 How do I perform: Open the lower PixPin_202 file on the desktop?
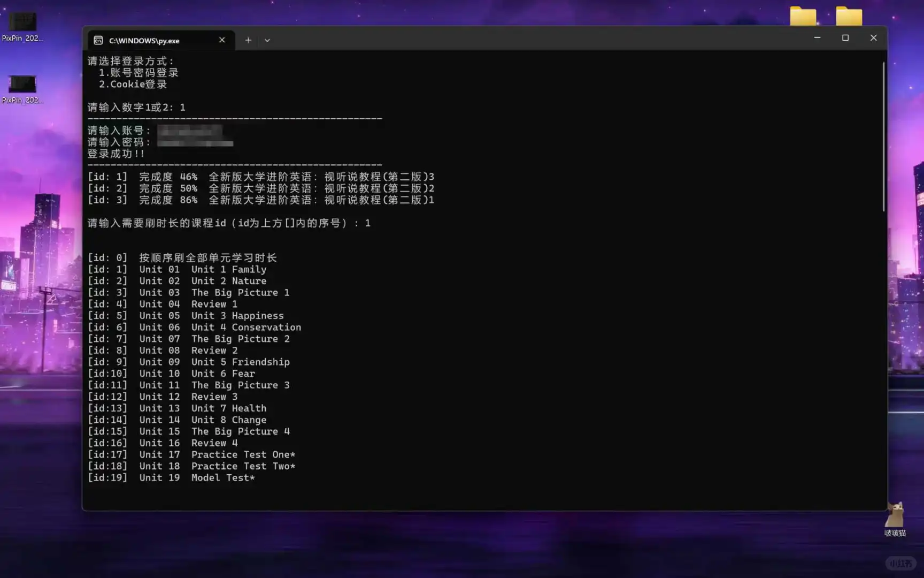click(22, 85)
